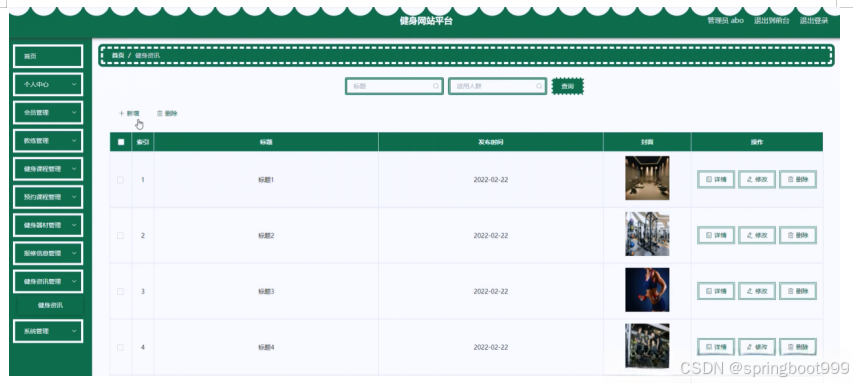Click 删除 for row 标题2
Image resolution: width=853 pixels, height=383 pixels.
798,236
